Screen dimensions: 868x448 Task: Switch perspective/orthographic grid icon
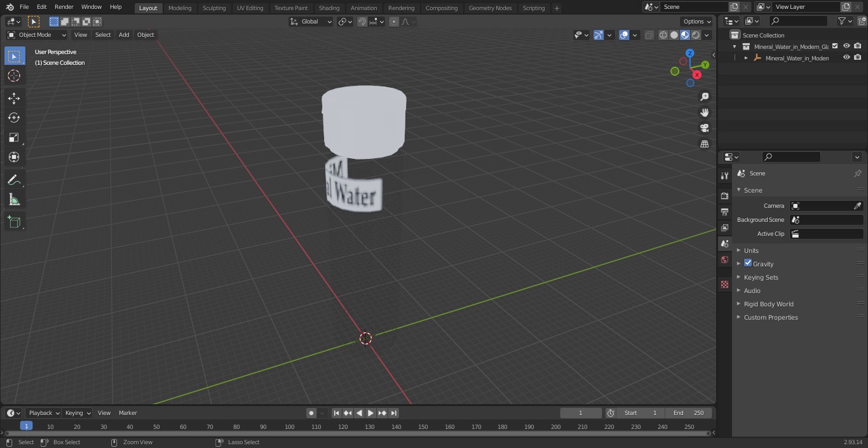pos(704,144)
